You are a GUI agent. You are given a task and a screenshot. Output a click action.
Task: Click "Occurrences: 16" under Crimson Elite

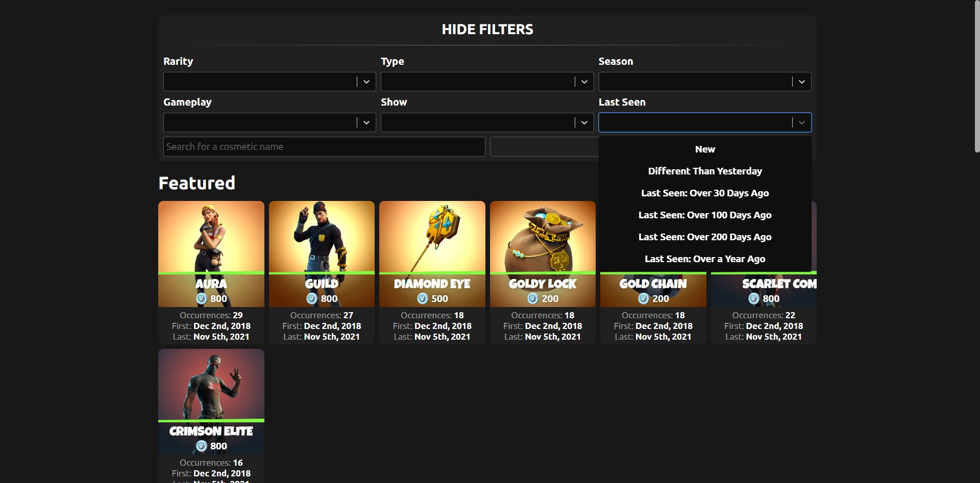coord(211,463)
